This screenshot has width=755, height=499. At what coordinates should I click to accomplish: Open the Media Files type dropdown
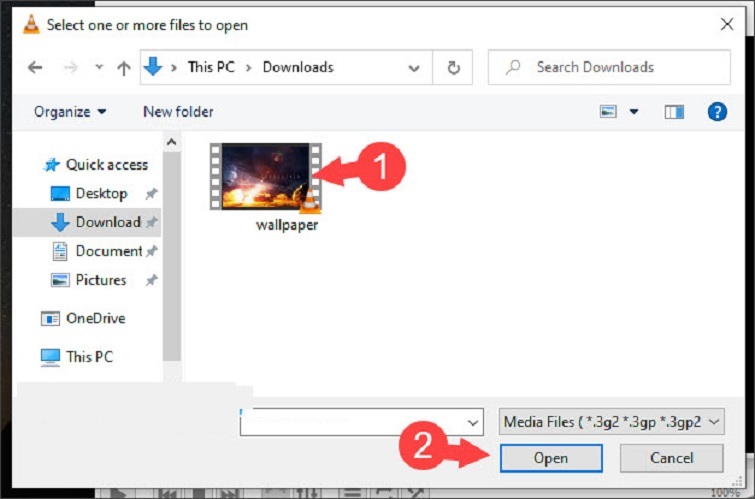pos(611,422)
